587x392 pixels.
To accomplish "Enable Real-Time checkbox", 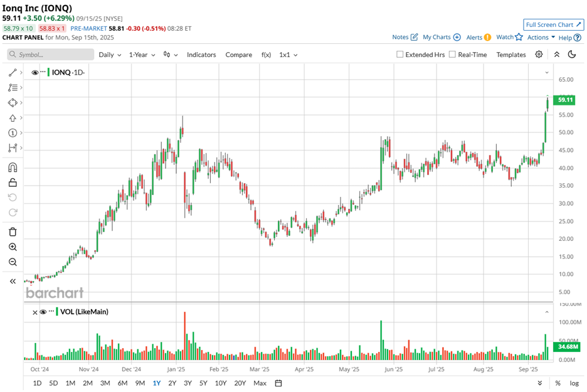I will click(452, 55).
